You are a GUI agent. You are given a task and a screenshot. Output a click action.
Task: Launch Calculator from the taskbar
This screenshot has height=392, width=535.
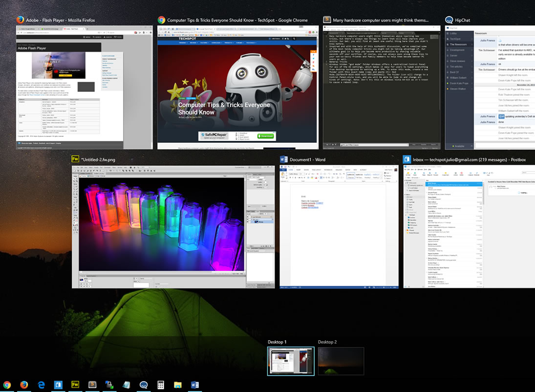coord(161,385)
